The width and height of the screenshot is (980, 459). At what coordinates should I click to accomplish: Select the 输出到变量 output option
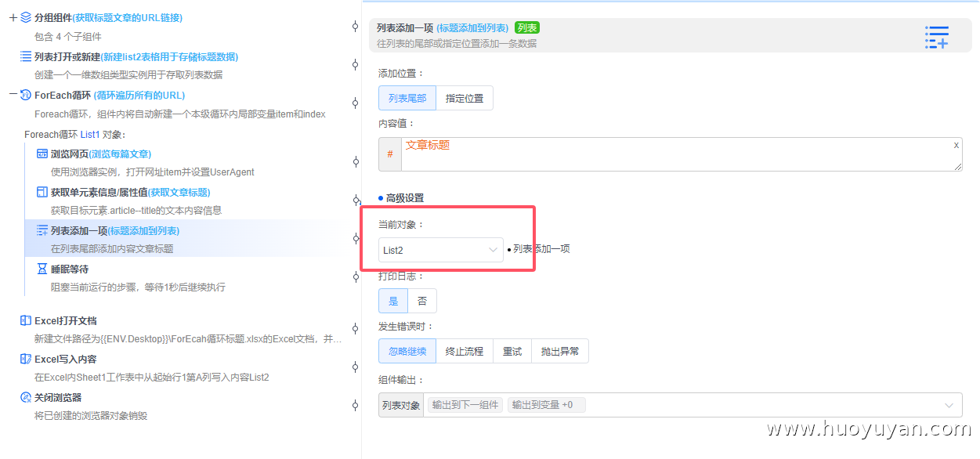[545, 404]
